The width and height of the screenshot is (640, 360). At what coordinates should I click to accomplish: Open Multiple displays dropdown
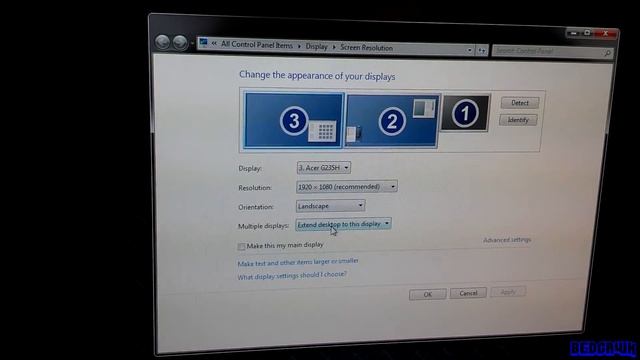[343, 224]
